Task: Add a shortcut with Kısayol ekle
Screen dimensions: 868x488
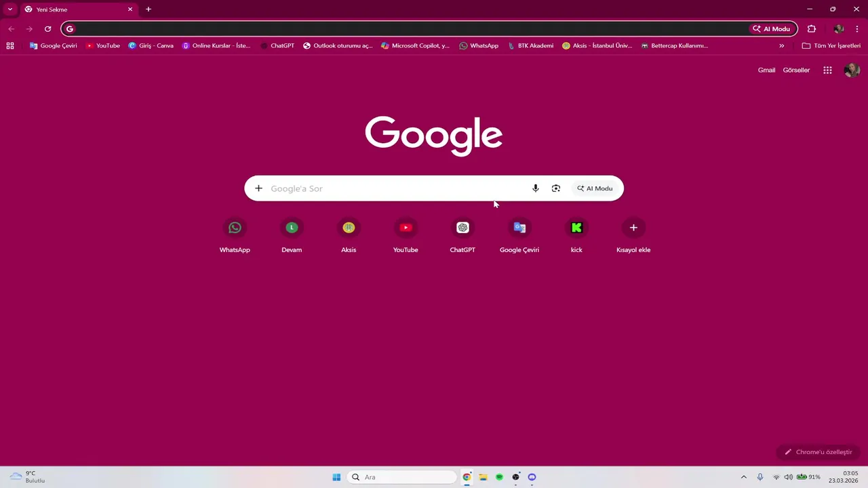Action: click(633, 236)
